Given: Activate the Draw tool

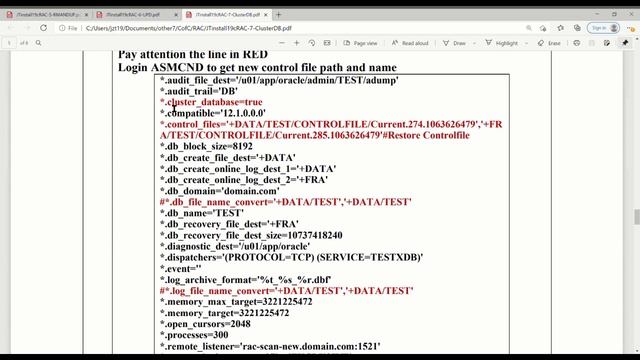Looking at the screenshot, I should [454, 43].
